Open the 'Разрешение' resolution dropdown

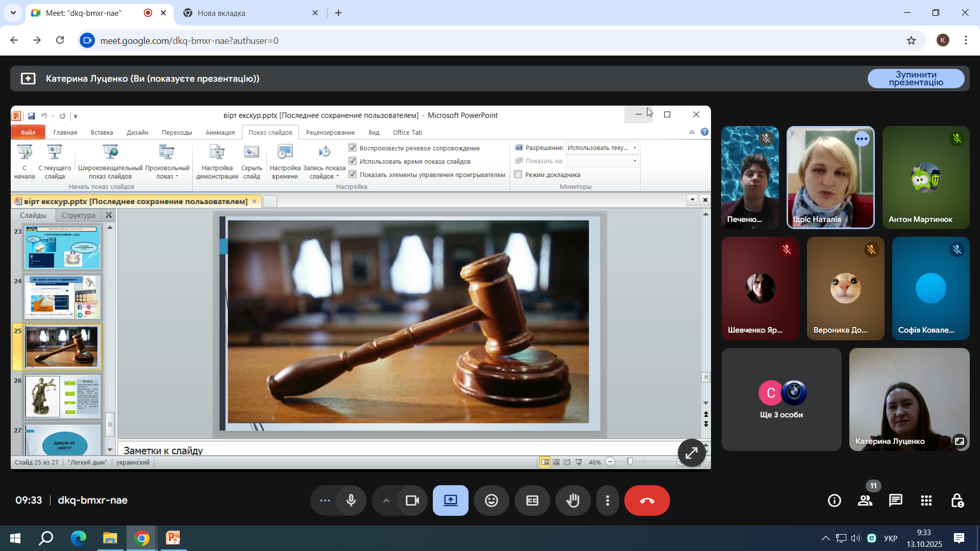point(634,147)
